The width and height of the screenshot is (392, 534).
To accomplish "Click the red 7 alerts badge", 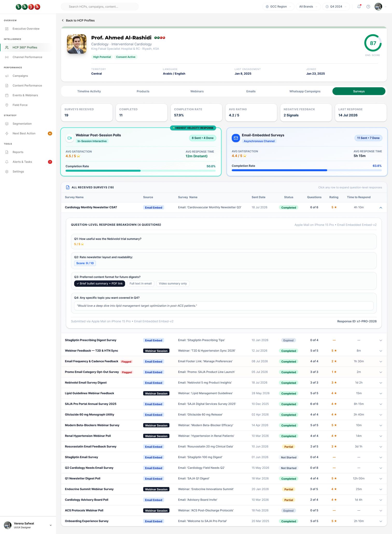I will 50,162.
